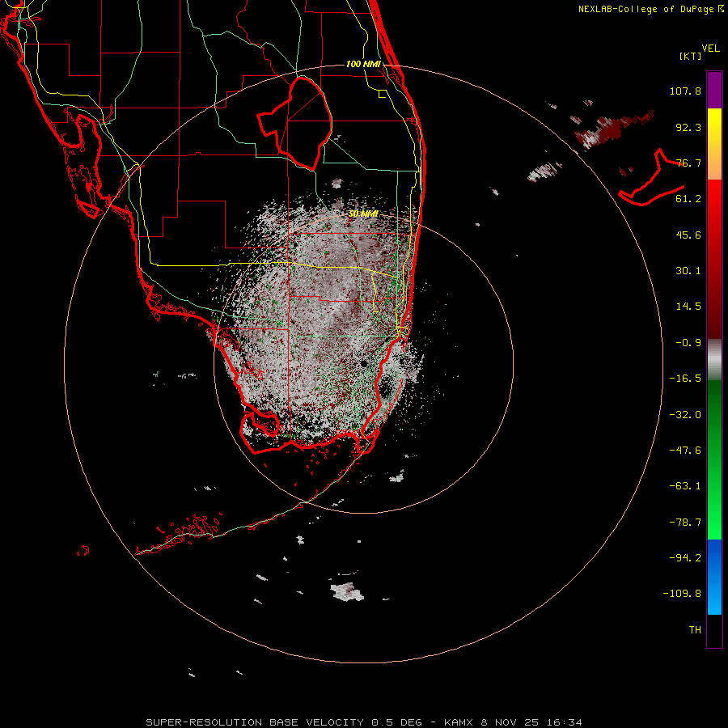Select the 107.8 value on the velocity scale
728x728 pixels.
(685, 91)
